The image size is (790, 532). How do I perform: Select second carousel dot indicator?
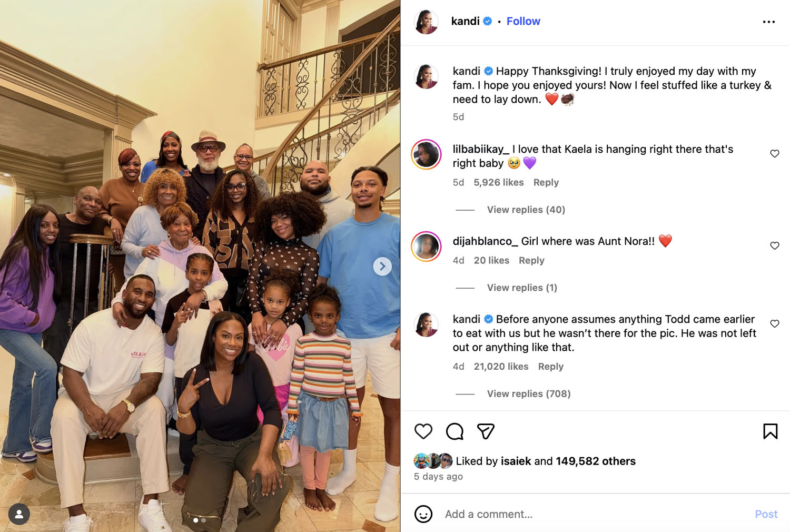click(x=204, y=520)
